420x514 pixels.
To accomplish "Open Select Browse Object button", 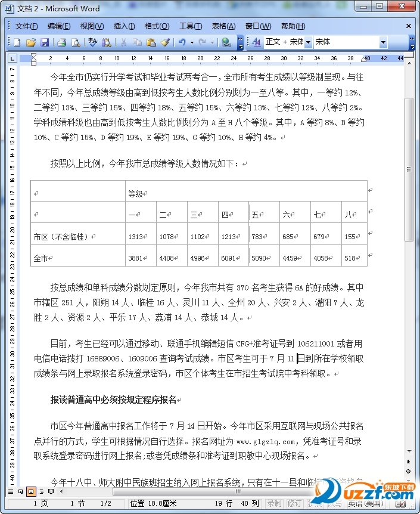I will [x=409, y=472].
